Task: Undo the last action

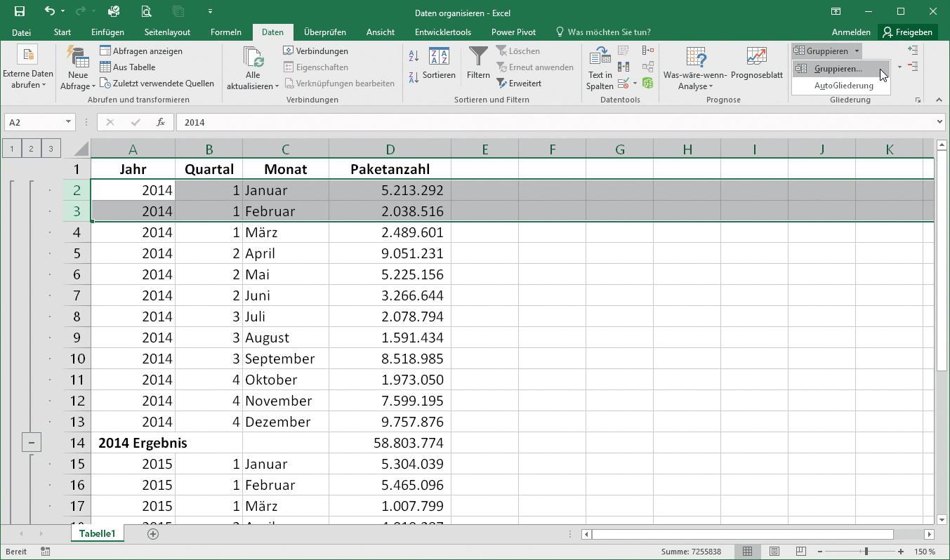Action: point(49,11)
